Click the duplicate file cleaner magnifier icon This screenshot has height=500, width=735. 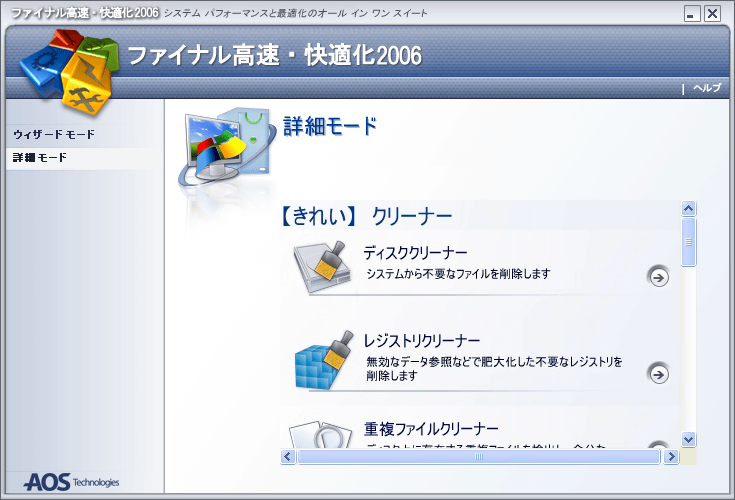[x=321, y=434]
